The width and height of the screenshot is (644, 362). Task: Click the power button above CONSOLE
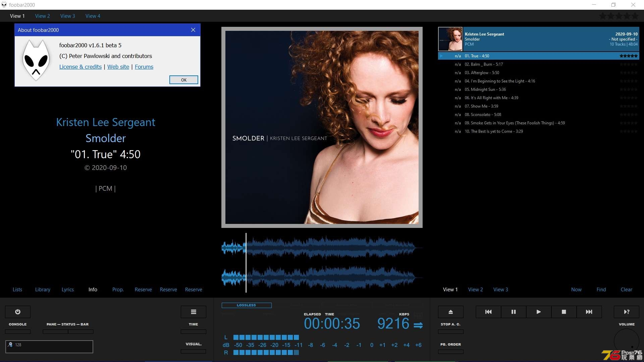tap(18, 312)
